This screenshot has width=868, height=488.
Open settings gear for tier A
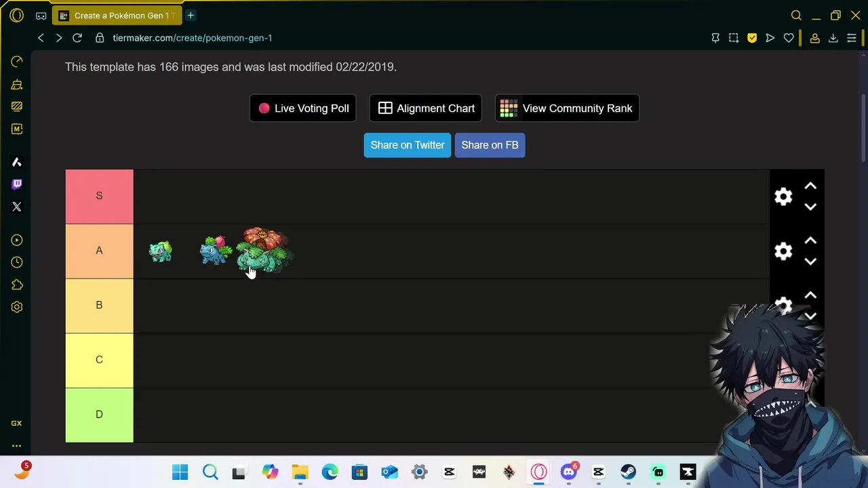click(783, 251)
